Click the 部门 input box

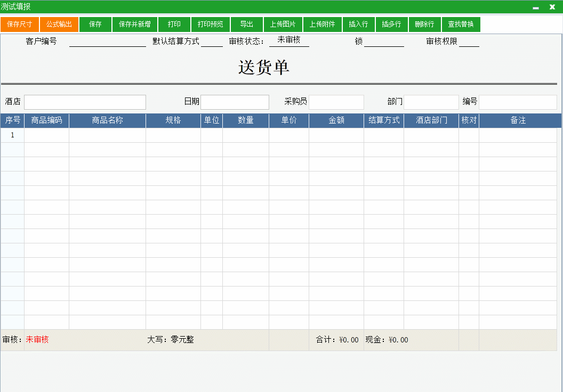point(432,102)
